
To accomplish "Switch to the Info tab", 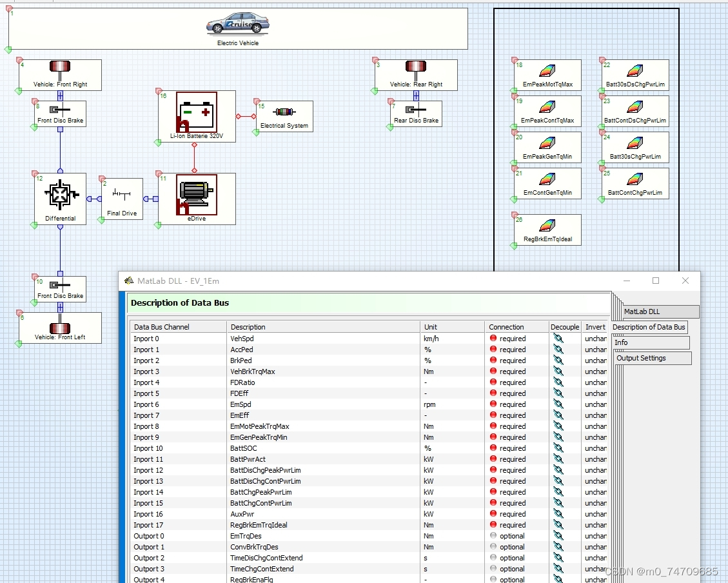I will point(651,342).
